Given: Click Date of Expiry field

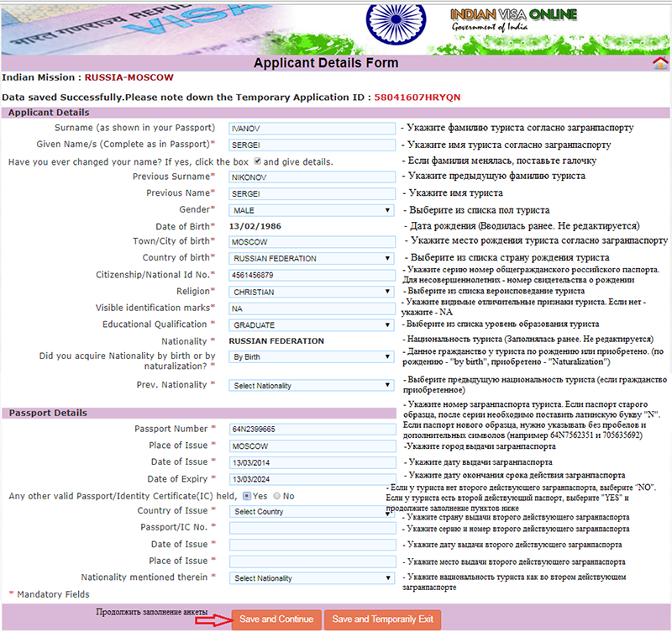Looking at the screenshot, I should pyautogui.click(x=312, y=479).
